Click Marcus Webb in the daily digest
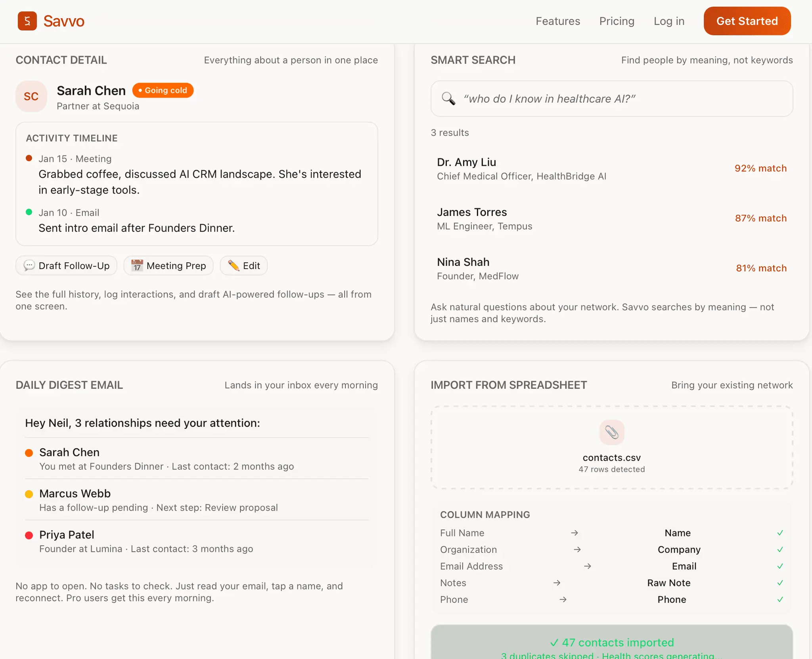This screenshot has height=659, width=812. pos(75,494)
